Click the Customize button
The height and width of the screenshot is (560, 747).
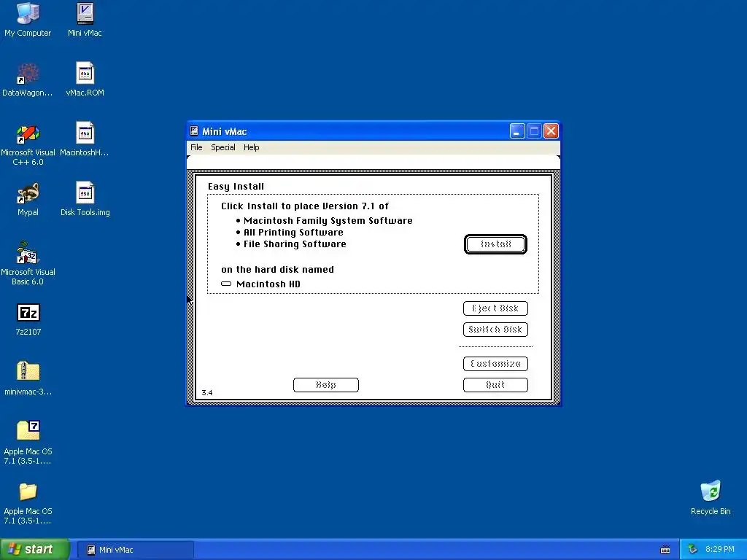point(495,363)
